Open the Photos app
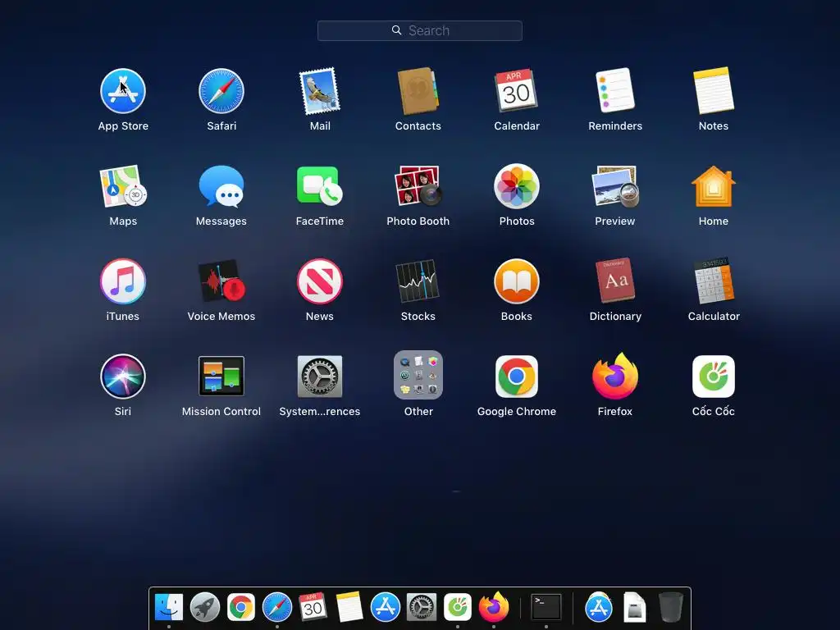The height and width of the screenshot is (630, 840). 517,186
